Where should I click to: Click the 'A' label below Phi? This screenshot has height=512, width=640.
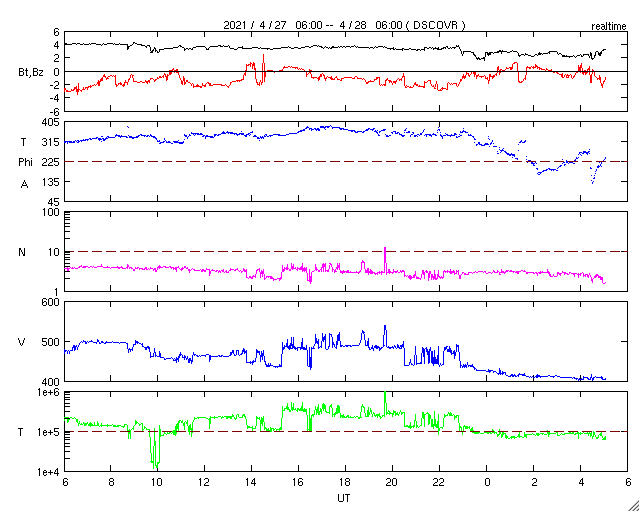[24, 185]
